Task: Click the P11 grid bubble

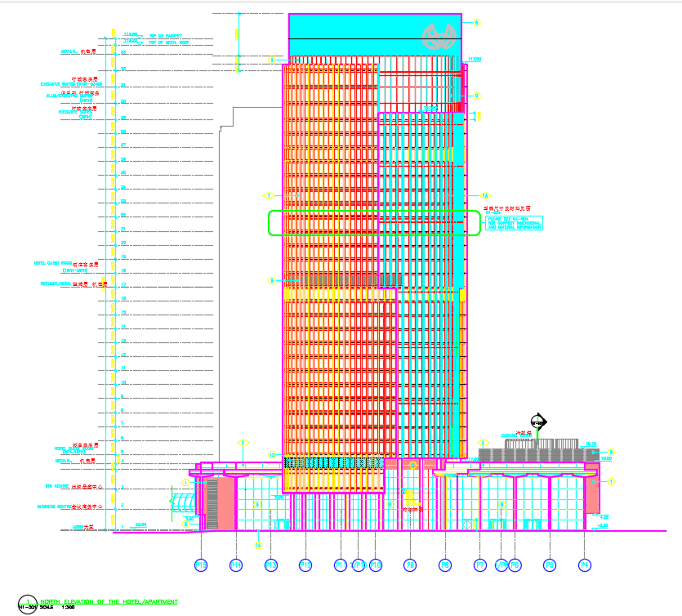Action: pyautogui.click(x=341, y=565)
